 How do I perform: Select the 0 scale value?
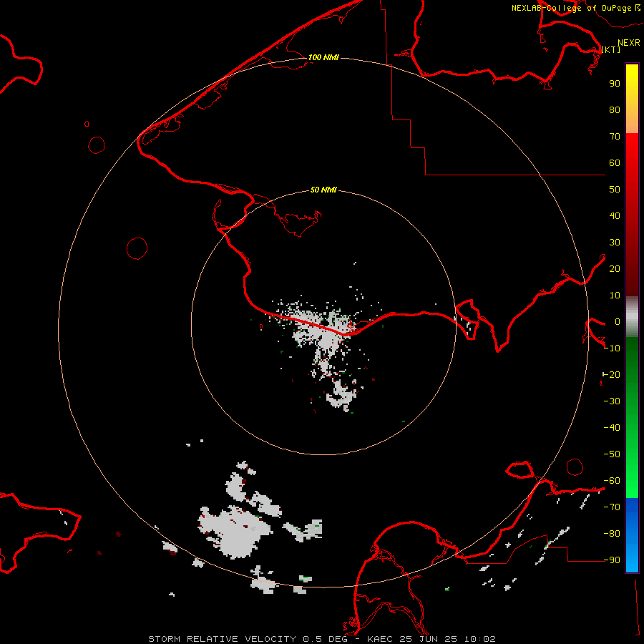618,322
